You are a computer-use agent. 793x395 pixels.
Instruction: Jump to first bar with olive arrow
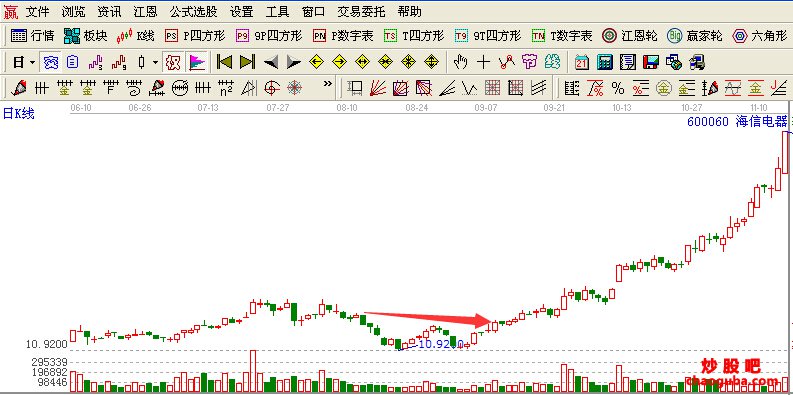tap(224, 62)
